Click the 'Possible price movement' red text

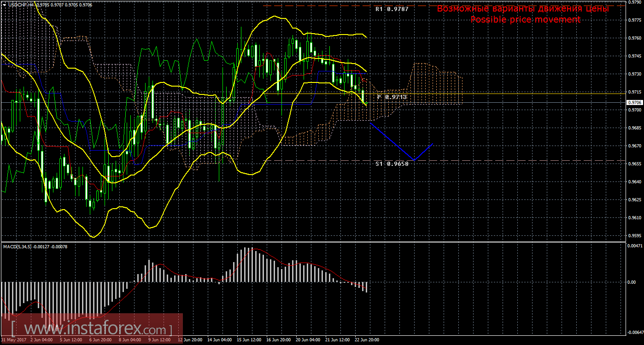click(x=525, y=20)
